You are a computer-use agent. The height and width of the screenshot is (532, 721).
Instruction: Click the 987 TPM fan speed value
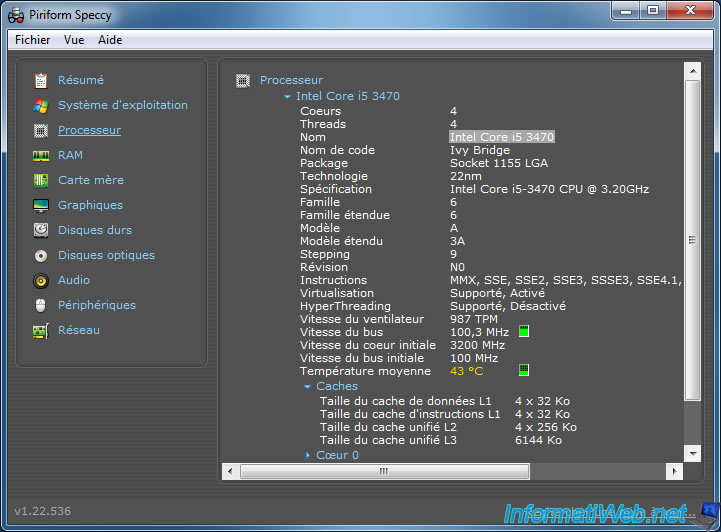tap(474, 319)
